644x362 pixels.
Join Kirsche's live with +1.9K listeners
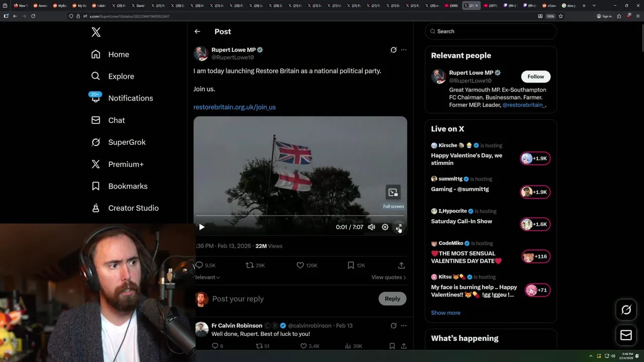(535, 158)
